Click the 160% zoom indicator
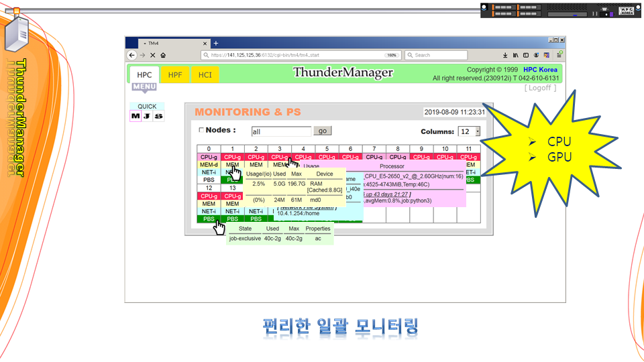The height and width of the screenshot is (362, 644). pos(391,55)
